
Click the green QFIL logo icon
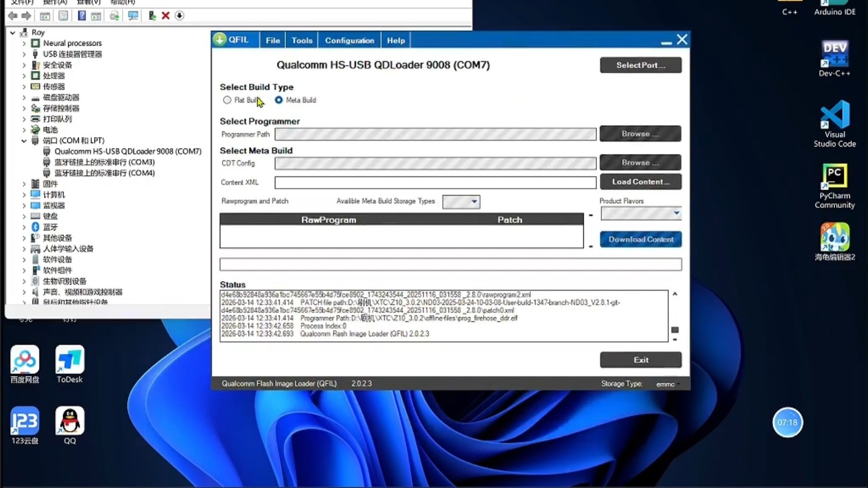pyautogui.click(x=220, y=39)
